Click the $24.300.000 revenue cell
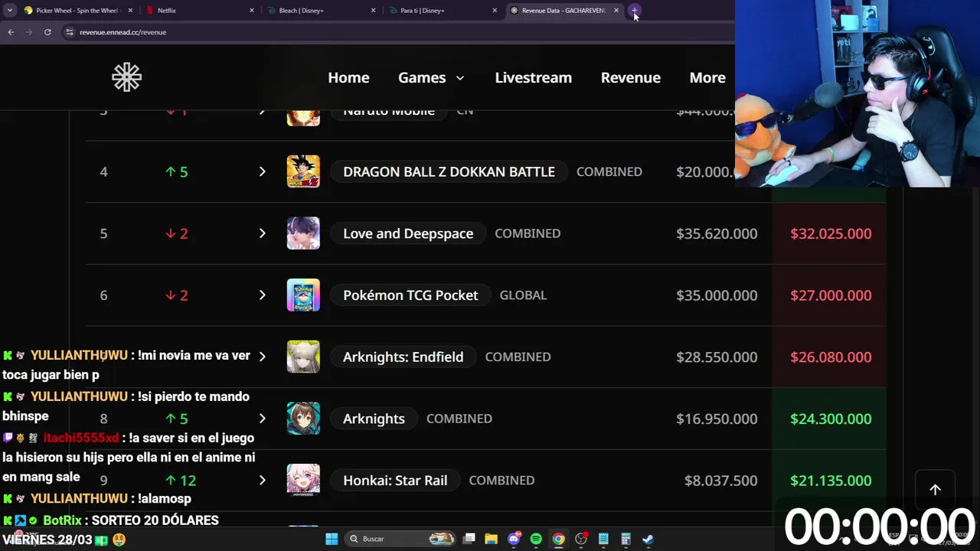Viewport: 980px width, 551px height. pyautogui.click(x=830, y=419)
